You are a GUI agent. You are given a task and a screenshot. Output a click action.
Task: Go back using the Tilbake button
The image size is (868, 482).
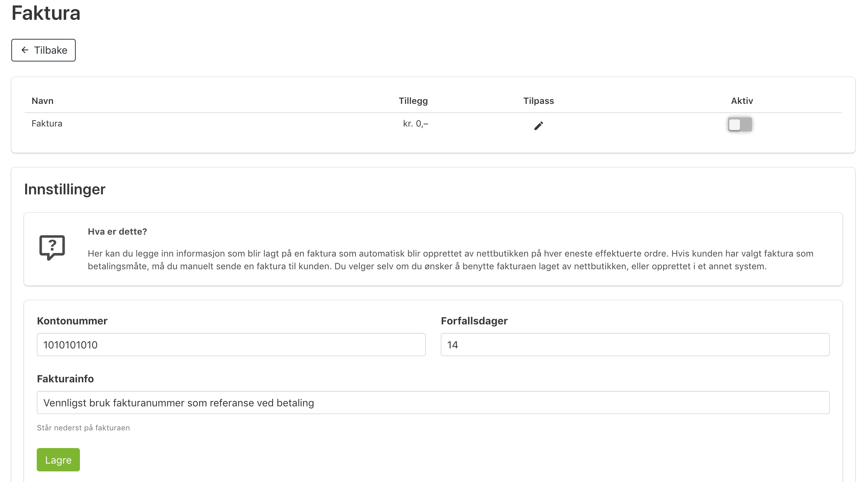click(44, 50)
